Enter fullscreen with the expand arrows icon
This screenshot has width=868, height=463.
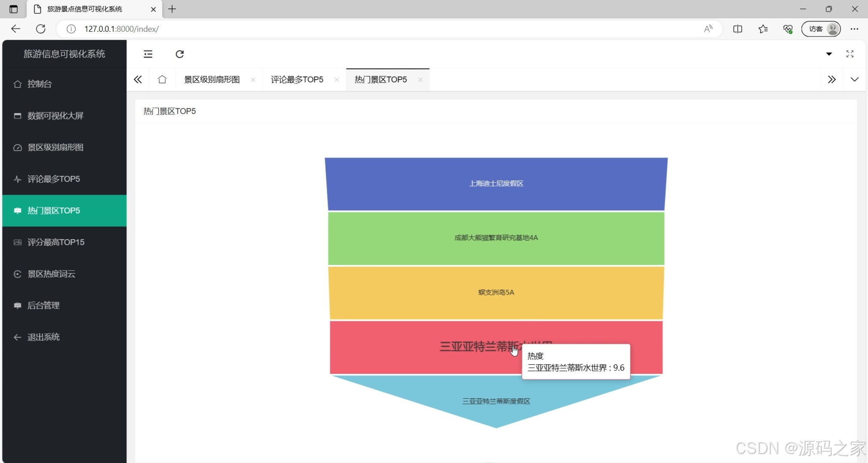point(850,54)
